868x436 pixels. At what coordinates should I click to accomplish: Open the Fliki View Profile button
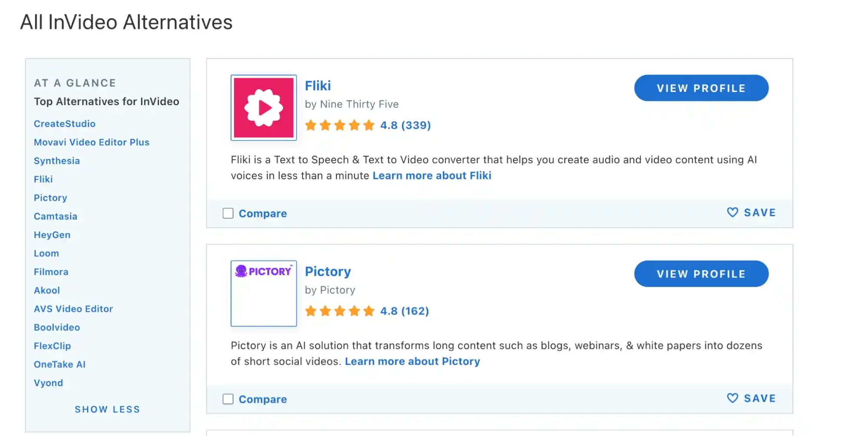click(700, 88)
